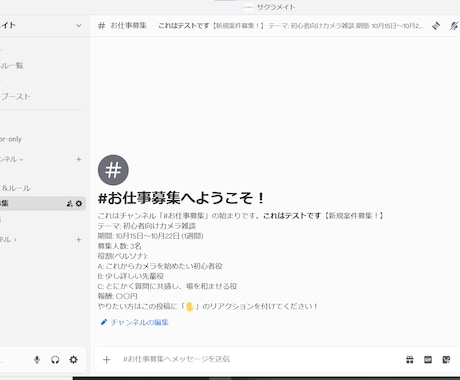The image size is (460, 380).
Task: Click the サクラメイト title at top
Action: click(x=276, y=7)
